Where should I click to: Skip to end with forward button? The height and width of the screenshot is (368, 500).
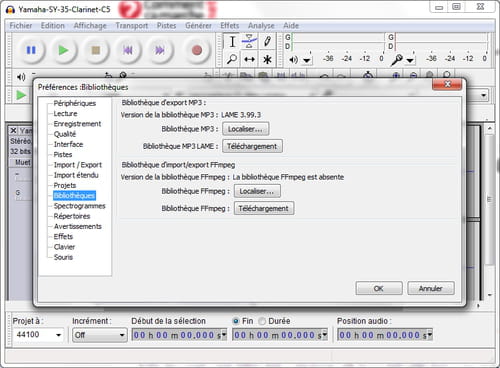[160, 50]
